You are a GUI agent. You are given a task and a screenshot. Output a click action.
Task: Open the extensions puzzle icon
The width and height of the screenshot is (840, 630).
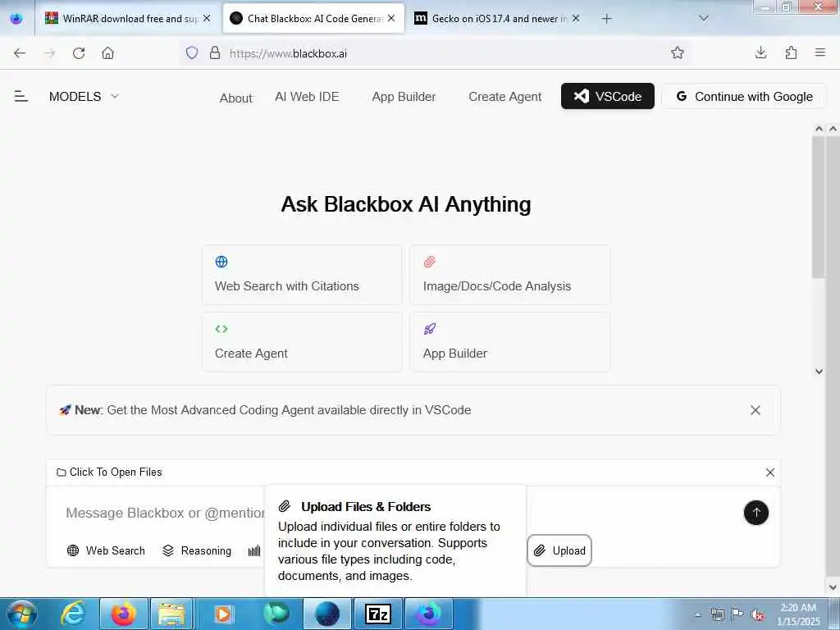[791, 52]
